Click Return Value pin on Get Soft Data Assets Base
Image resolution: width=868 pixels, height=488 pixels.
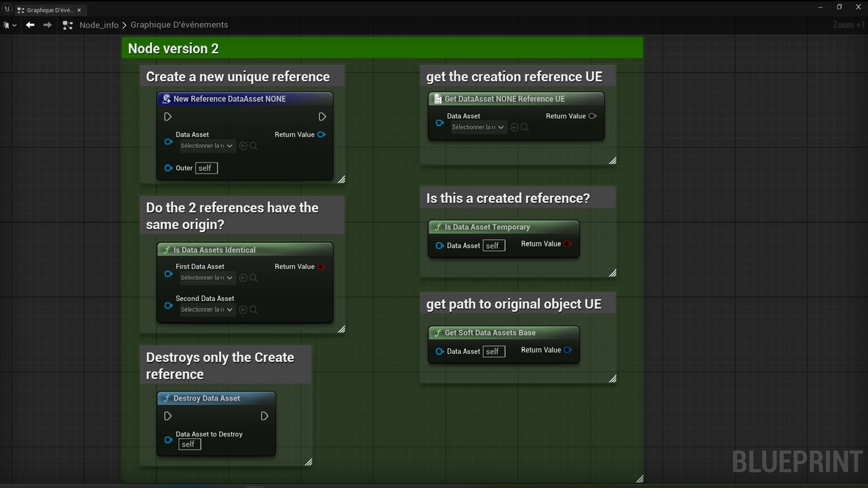click(x=568, y=350)
